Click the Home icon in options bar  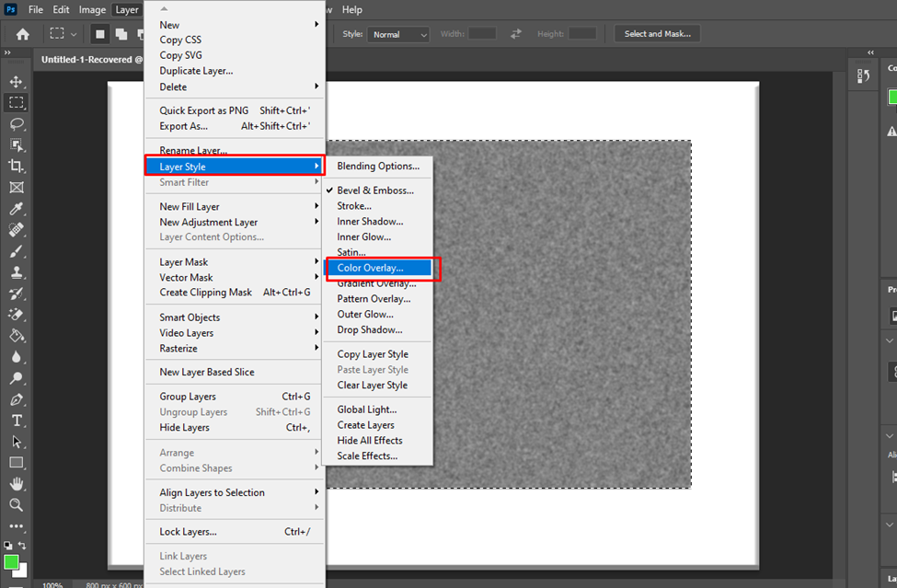pyautogui.click(x=22, y=34)
